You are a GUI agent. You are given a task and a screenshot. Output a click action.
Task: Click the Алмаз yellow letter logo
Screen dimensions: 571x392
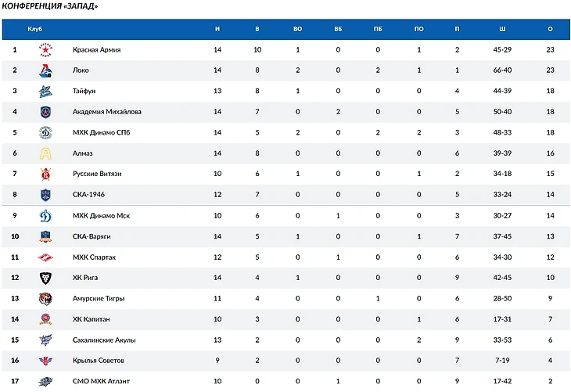[45, 153]
